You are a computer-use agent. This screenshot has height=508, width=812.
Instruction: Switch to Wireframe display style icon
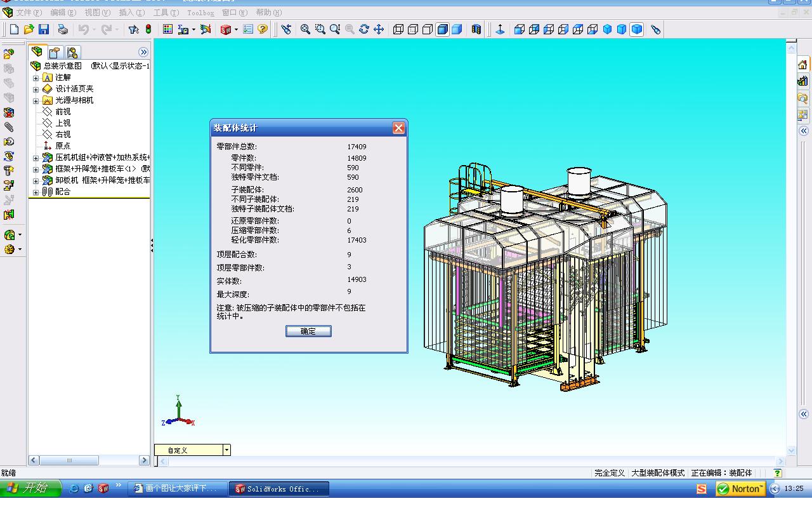click(x=398, y=29)
